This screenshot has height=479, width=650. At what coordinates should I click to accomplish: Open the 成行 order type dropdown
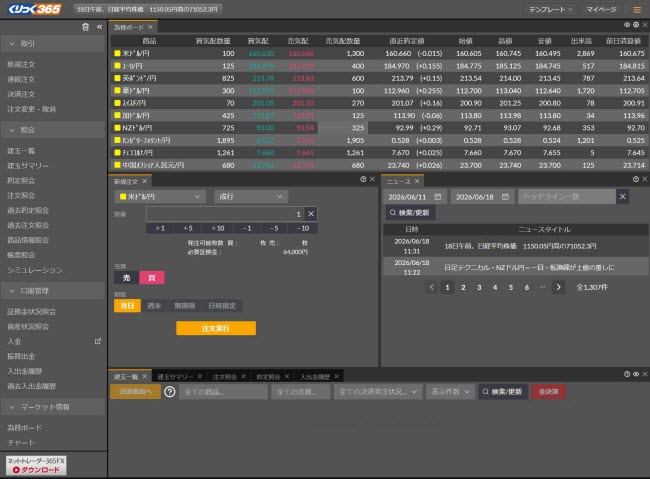(x=251, y=197)
